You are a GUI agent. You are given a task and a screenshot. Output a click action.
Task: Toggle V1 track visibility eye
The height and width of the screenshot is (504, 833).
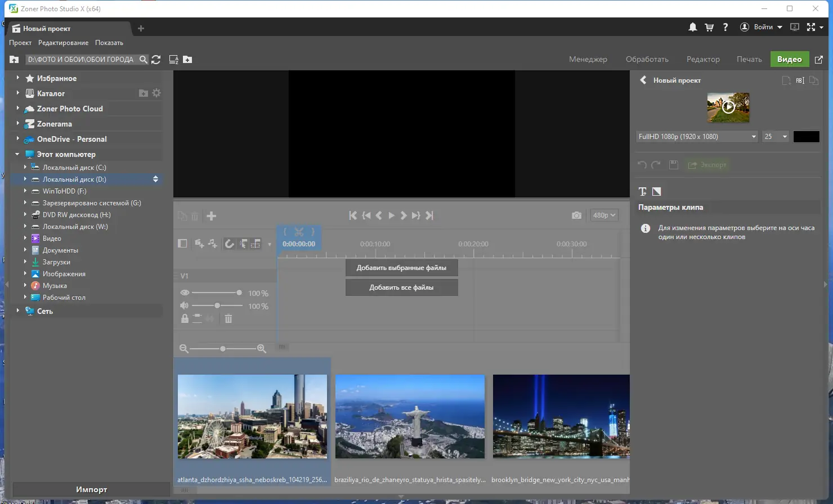point(185,293)
